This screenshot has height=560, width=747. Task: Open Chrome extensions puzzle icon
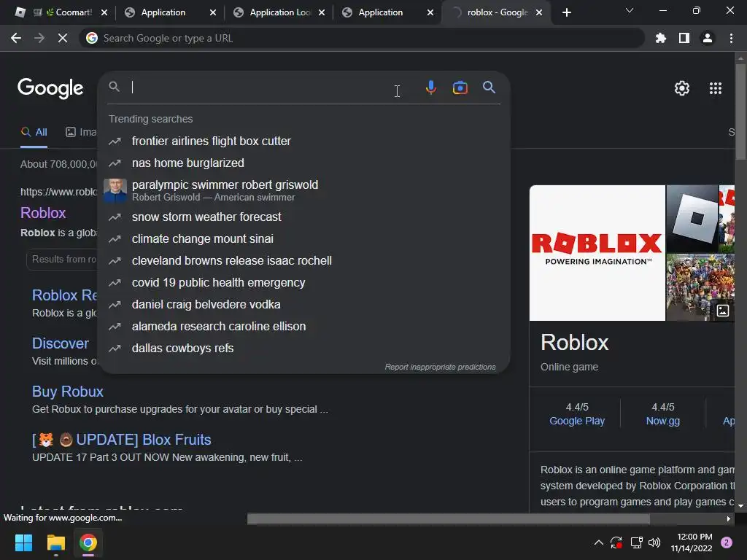(660, 38)
